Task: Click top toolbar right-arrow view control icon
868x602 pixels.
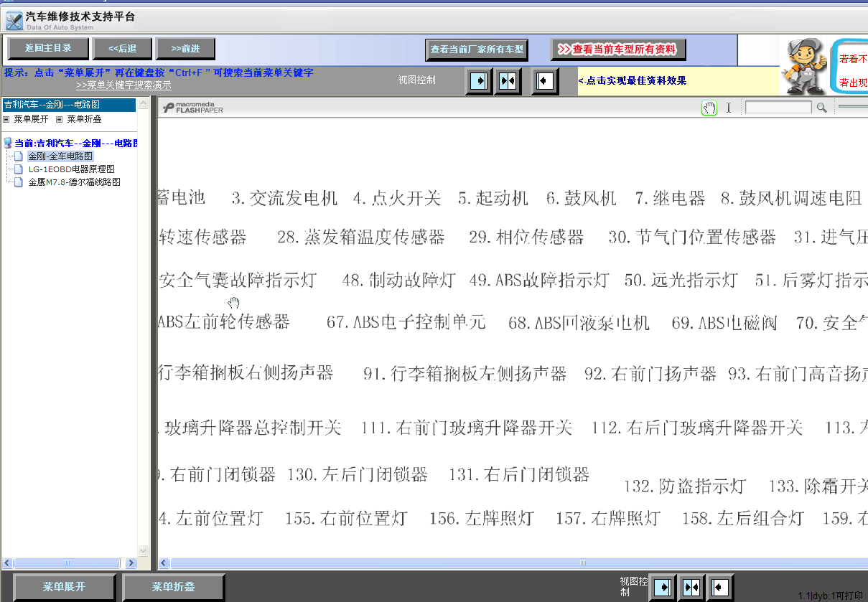Action: tap(479, 80)
